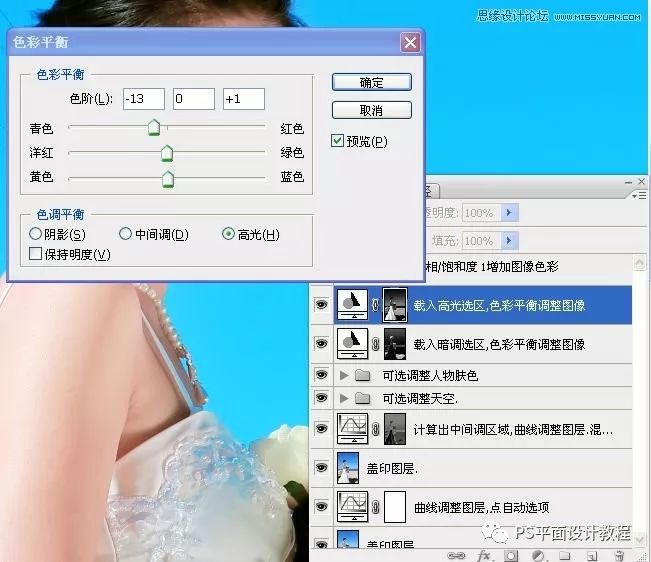Click color balance icon of 载入高光选区 layer
Viewport: 651px width, 562px height.
(x=352, y=305)
